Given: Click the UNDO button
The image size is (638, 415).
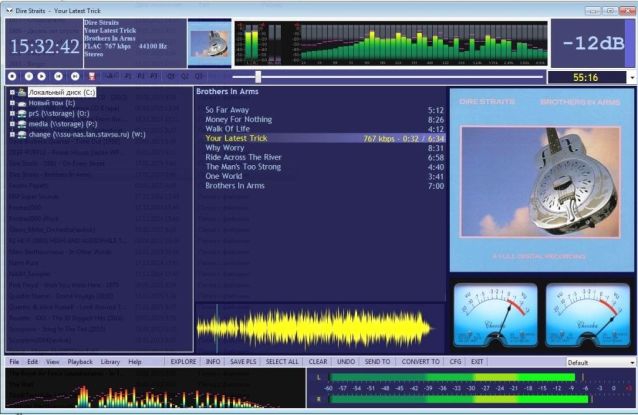Looking at the screenshot, I should 346,362.
